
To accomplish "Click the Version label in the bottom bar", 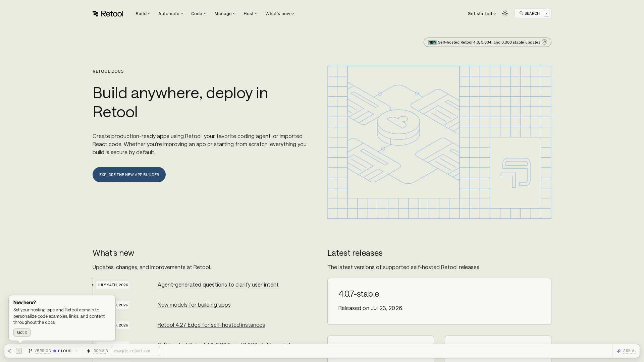I will (43, 351).
